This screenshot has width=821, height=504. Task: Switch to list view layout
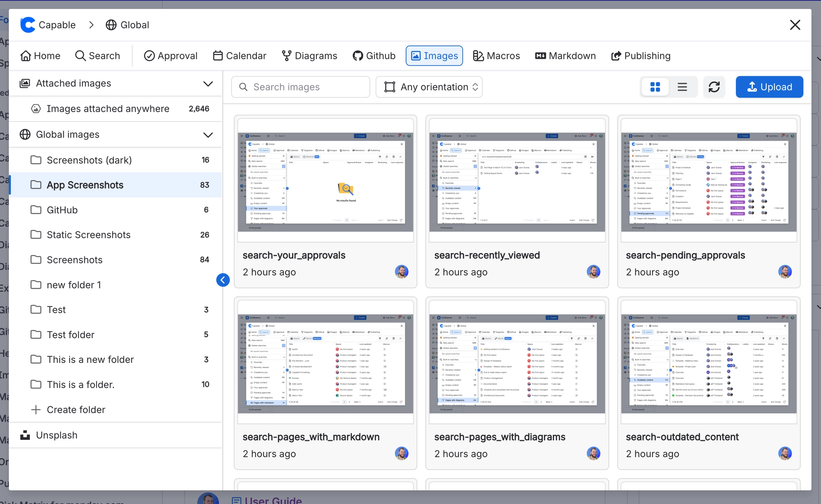point(682,87)
